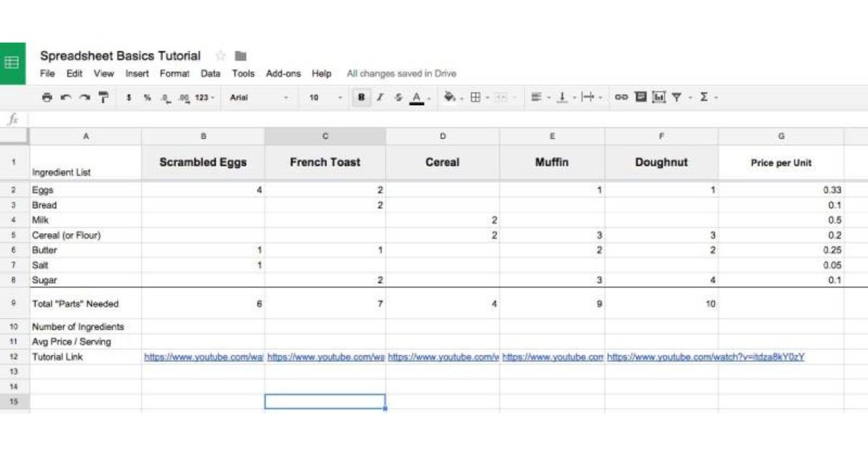The height and width of the screenshot is (456, 868).
Task: Open the Doughnut YouTube tutorial link
Action: click(705, 357)
